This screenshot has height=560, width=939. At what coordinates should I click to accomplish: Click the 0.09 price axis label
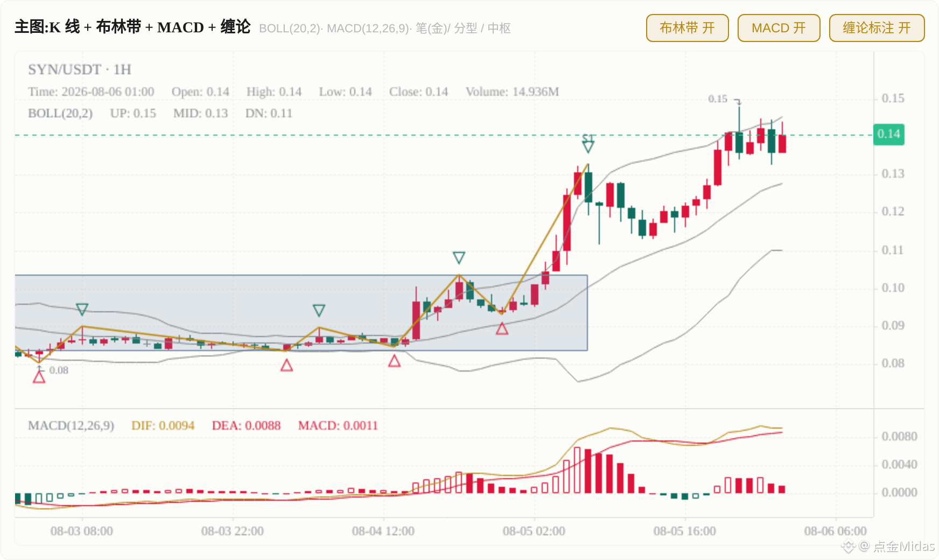click(893, 326)
